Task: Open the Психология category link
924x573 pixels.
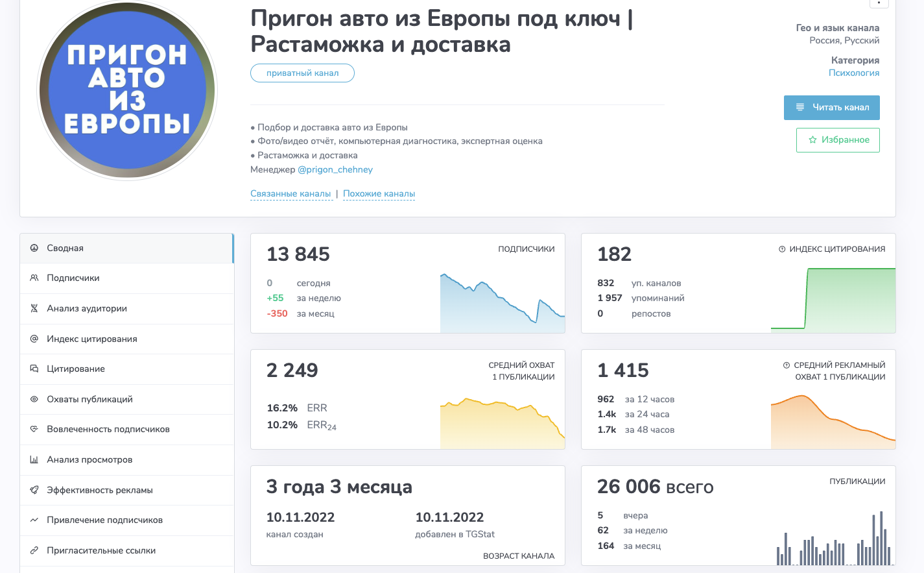Action: tap(854, 73)
